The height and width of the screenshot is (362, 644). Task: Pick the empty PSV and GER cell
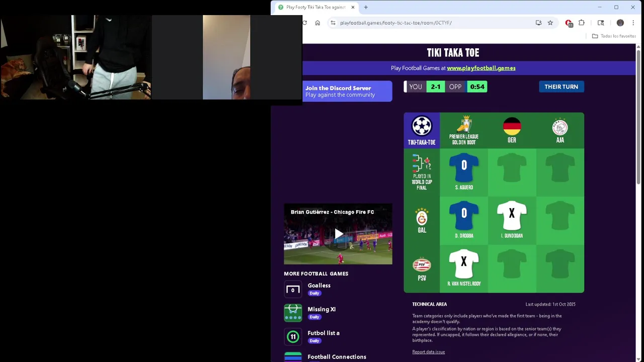[512, 268]
